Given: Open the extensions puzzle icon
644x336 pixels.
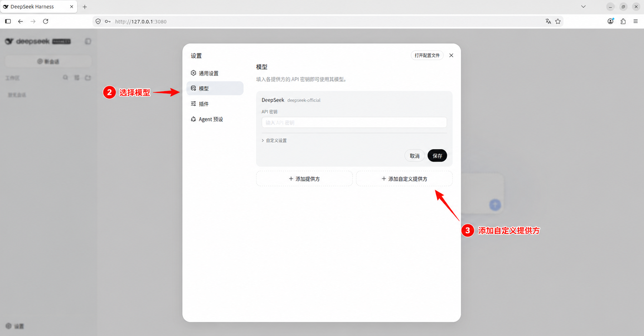Looking at the screenshot, I should pyautogui.click(x=623, y=22).
